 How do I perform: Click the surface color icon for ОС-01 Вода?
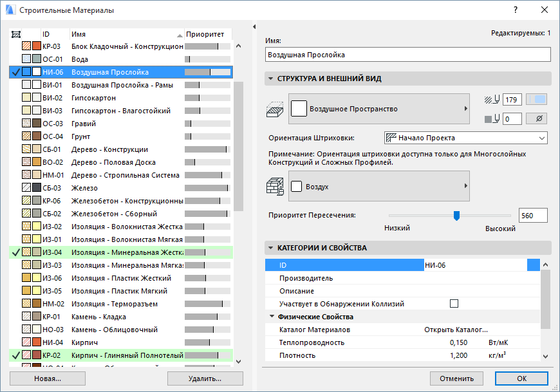(x=37, y=59)
